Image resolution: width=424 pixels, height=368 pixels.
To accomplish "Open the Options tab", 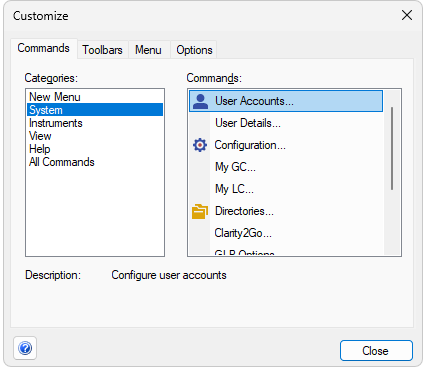I will (x=194, y=50).
